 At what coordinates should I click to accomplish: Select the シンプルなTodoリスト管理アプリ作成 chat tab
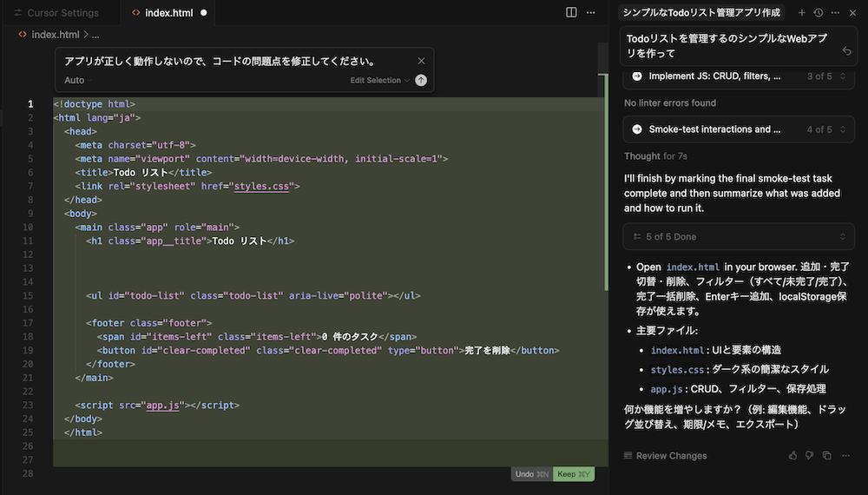[701, 12]
